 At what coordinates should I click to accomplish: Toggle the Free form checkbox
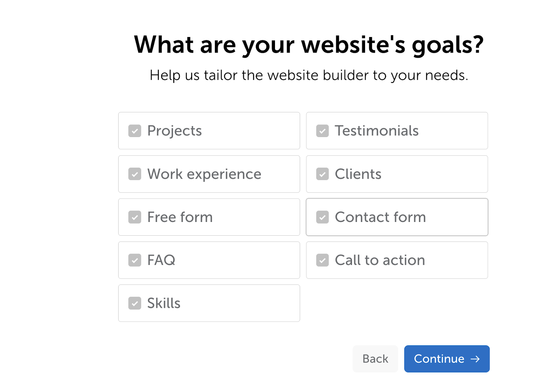click(x=135, y=217)
